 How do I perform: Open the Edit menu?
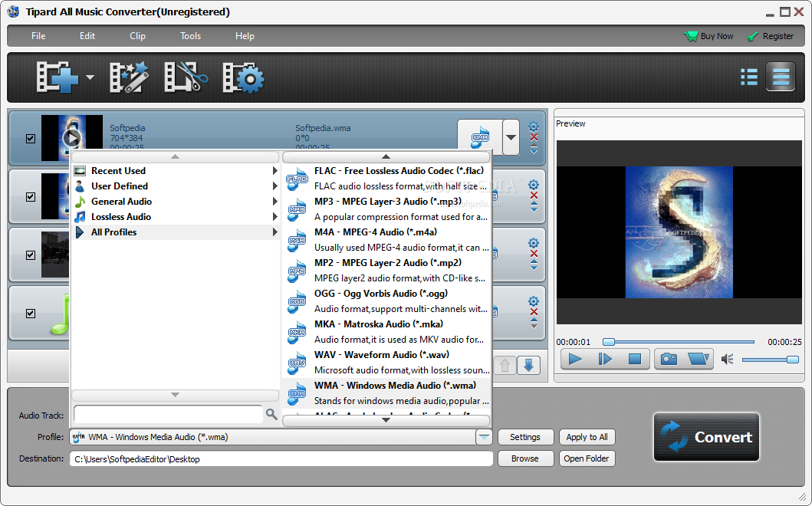click(x=87, y=36)
